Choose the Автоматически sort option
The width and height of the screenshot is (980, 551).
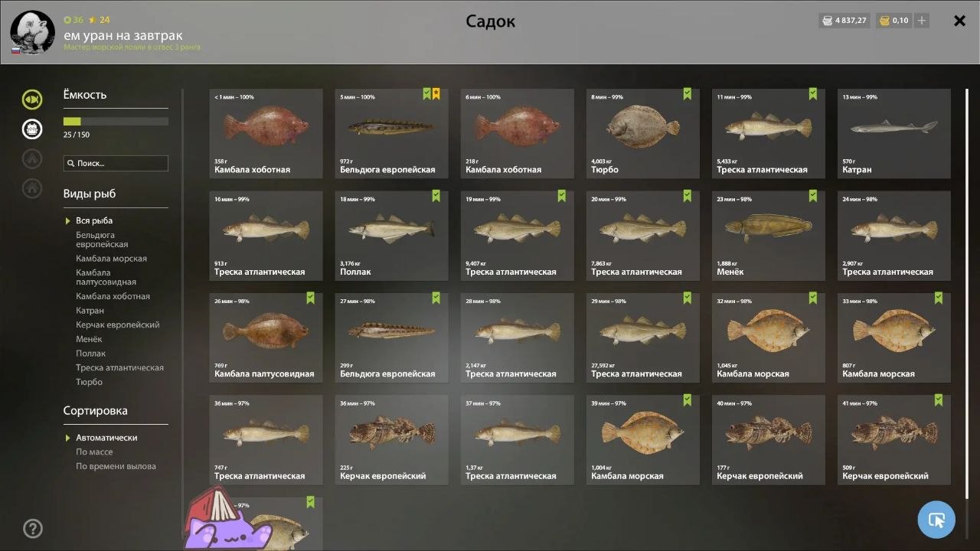point(106,438)
